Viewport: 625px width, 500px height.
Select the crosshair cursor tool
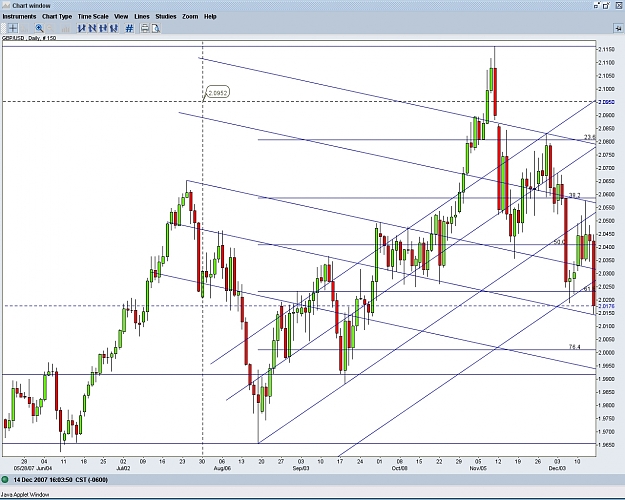click(x=12, y=28)
